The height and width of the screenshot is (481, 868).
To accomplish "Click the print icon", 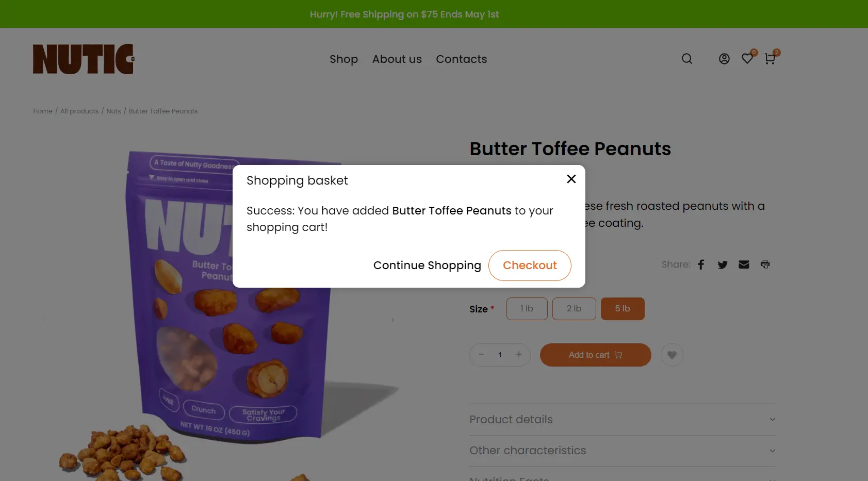I will tap(765, 264).
